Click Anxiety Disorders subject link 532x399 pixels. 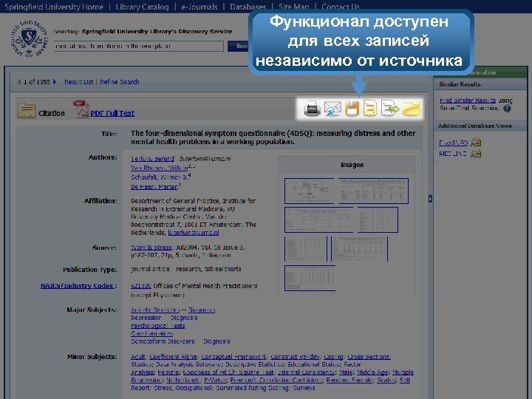pyautogui.click(x=155, y=310)
